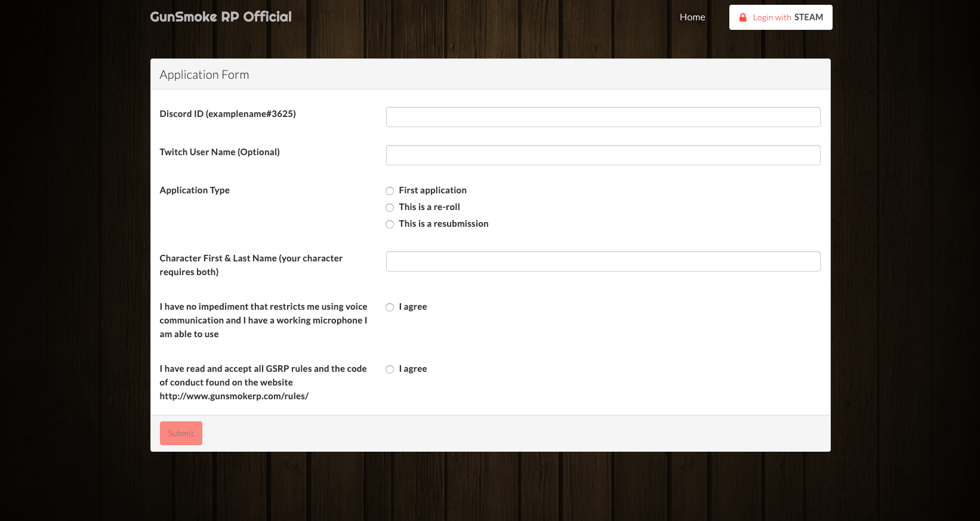The width and height of the screenshot is (980, 521).
Task: Agree to the working microphone statement
Action: [x=390, y=307]
